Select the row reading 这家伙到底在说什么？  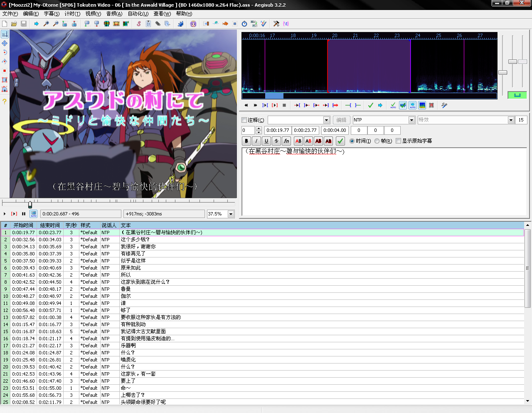coord(262,282)
